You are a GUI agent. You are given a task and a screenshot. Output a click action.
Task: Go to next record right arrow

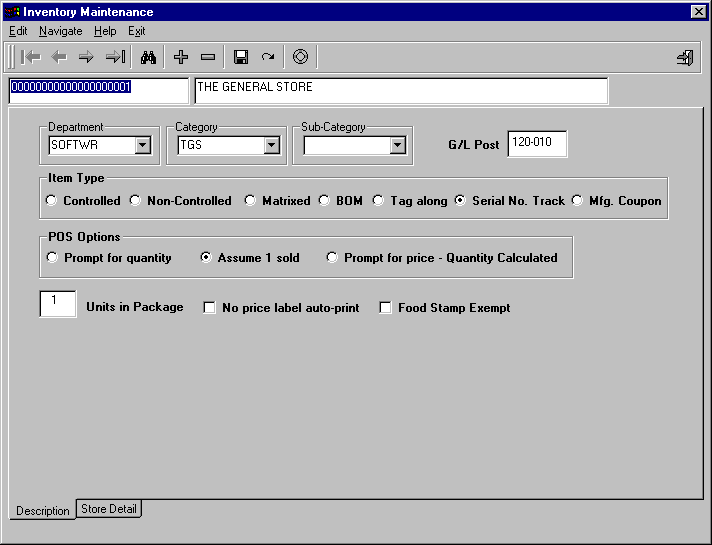pyautogui.click(x=86, y=57)
